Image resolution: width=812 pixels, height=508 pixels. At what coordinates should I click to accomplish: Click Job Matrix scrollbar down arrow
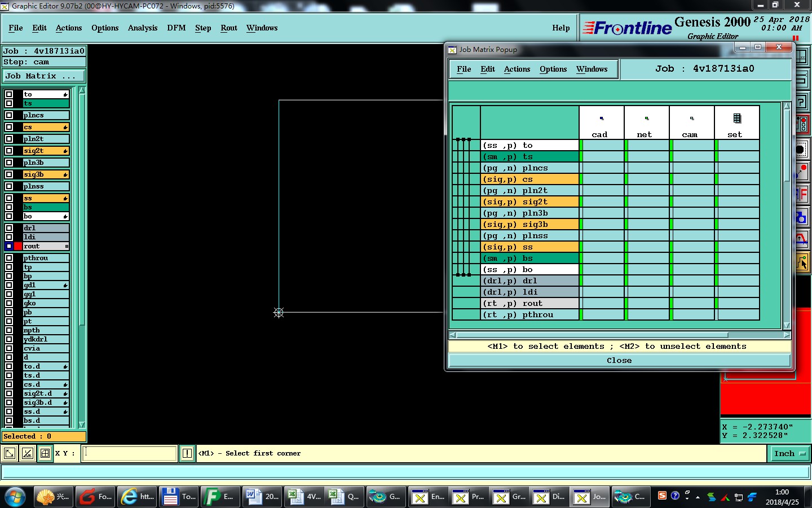point(787,326)
